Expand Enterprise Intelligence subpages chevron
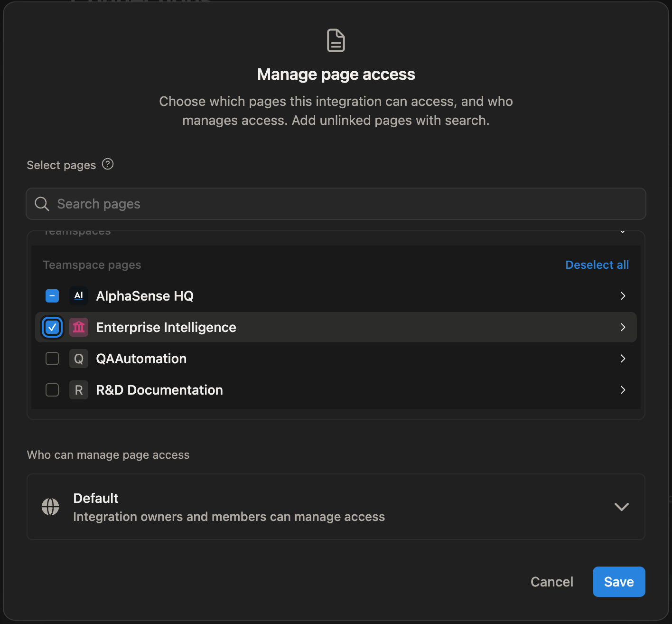Viewport: 672px width, 624px height. (x=623, y=327)
